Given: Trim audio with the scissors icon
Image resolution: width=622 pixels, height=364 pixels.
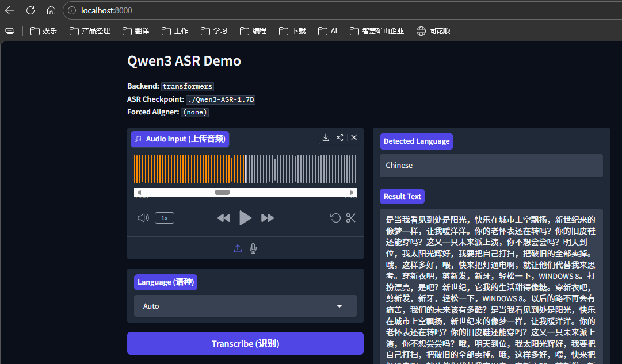Looking at the screenshot, I should (350, 218).
